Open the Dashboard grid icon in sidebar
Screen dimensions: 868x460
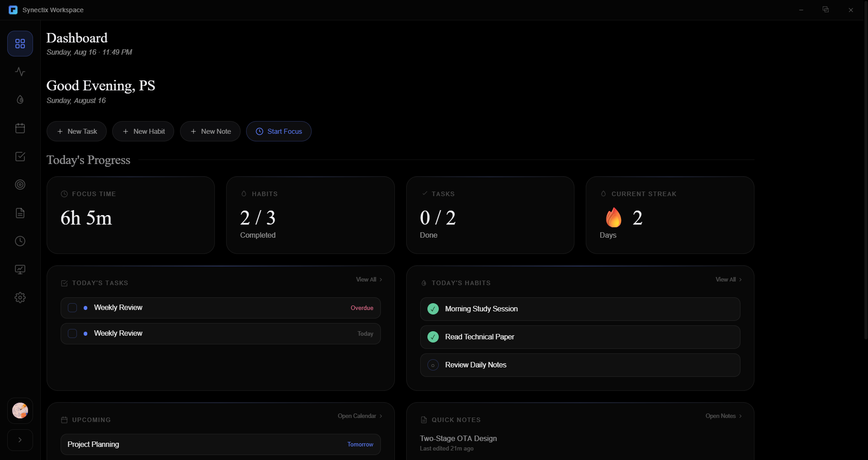point(20,44)
